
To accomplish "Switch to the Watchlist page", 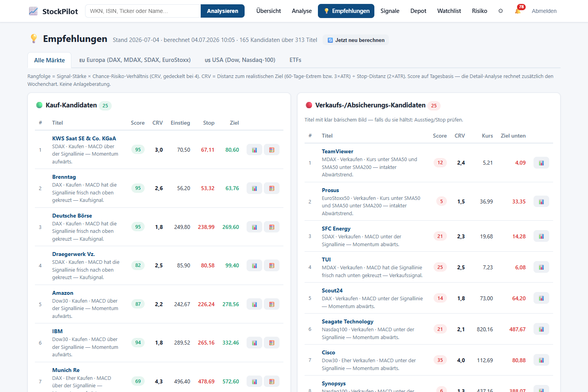I will 449,11.
